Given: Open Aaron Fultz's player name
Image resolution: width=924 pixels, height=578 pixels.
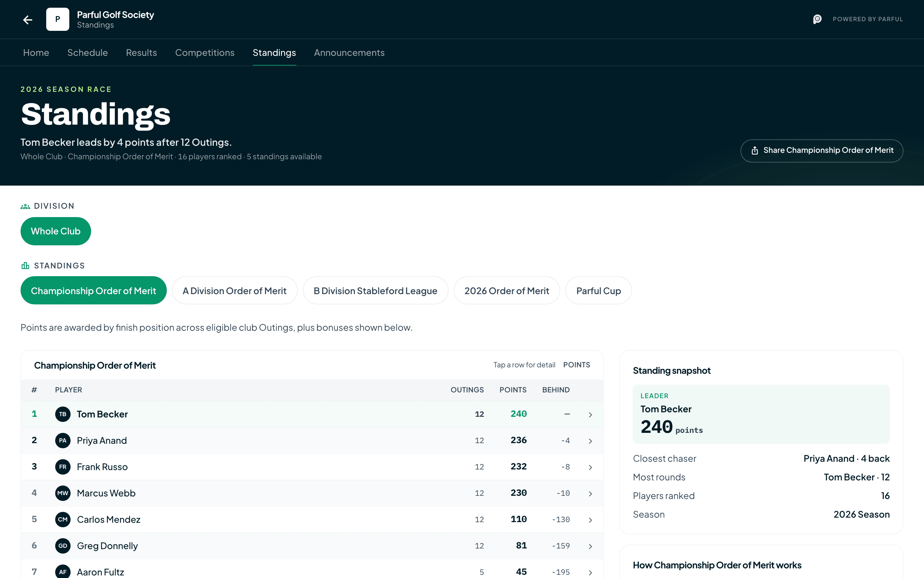Looking at the screenshot, I should (x=100, y=572).
